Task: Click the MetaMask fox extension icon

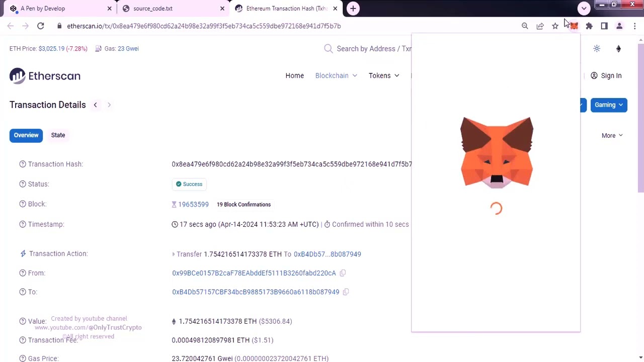Action: 574,26
